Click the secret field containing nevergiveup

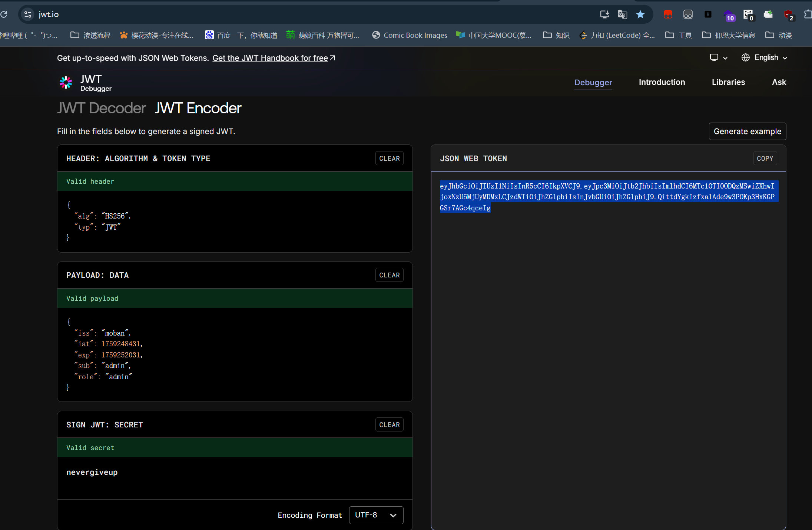tap(235, 478)
